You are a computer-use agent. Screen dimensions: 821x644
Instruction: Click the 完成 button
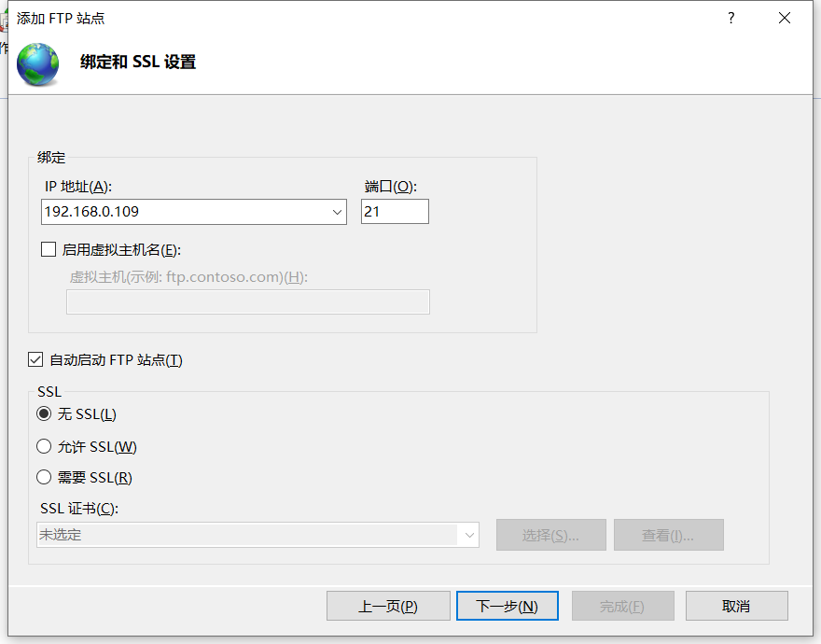(x=622, y=605)
